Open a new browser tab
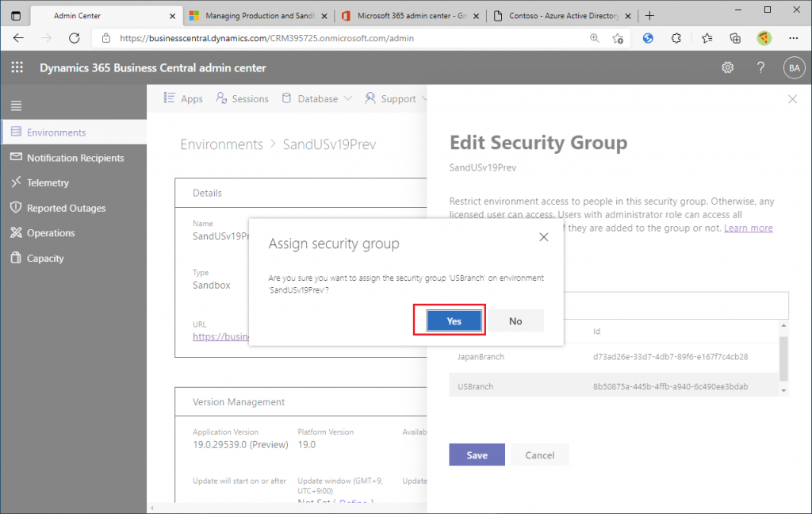 click(x=649, y=16)
